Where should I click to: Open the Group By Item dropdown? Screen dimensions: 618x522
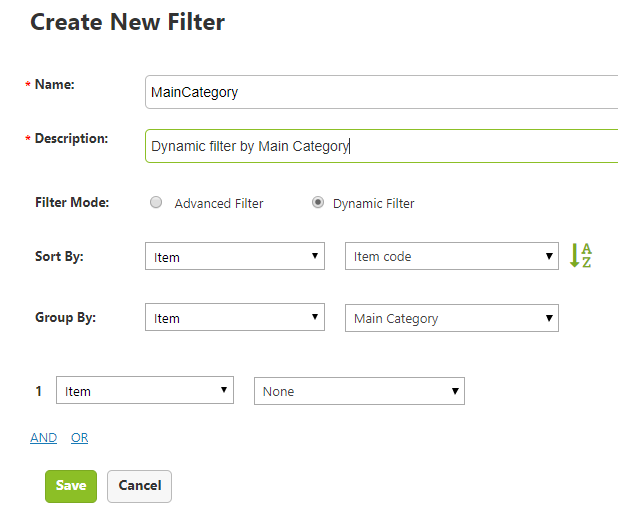pos(235,317)
